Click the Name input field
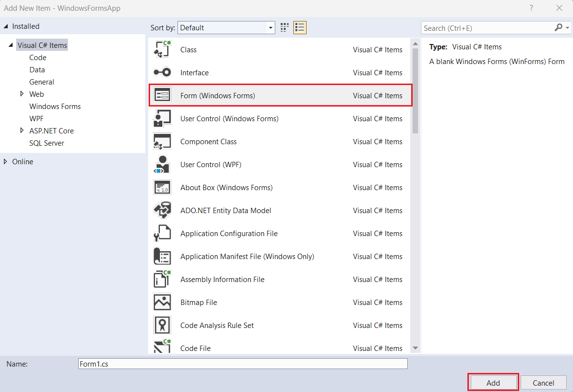The width and height of the screenshot is (573, 392). pyautogui.click(x=242, y=364)
